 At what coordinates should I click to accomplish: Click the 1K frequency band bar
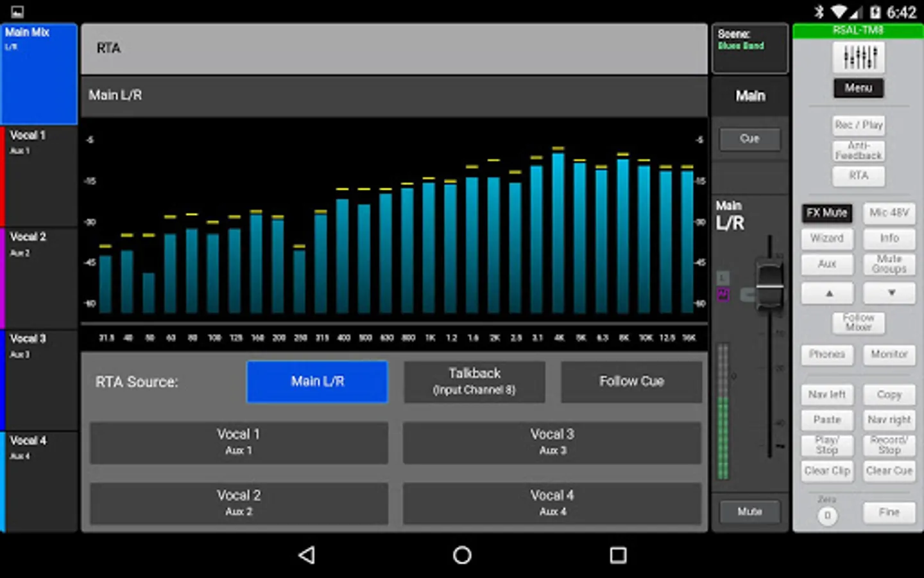(429, 247)
